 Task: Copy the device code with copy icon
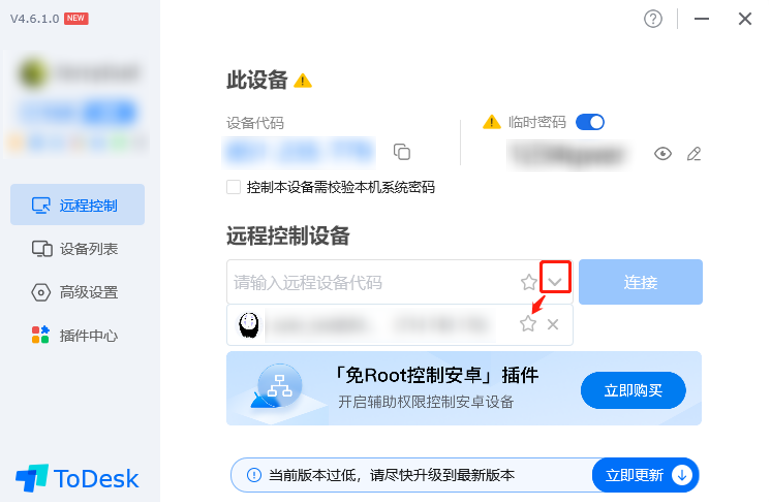point(402,152)
